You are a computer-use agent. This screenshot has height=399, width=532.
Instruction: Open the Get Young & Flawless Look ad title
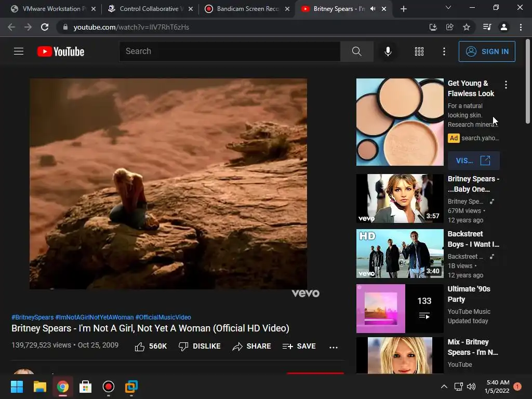(471, 88)
